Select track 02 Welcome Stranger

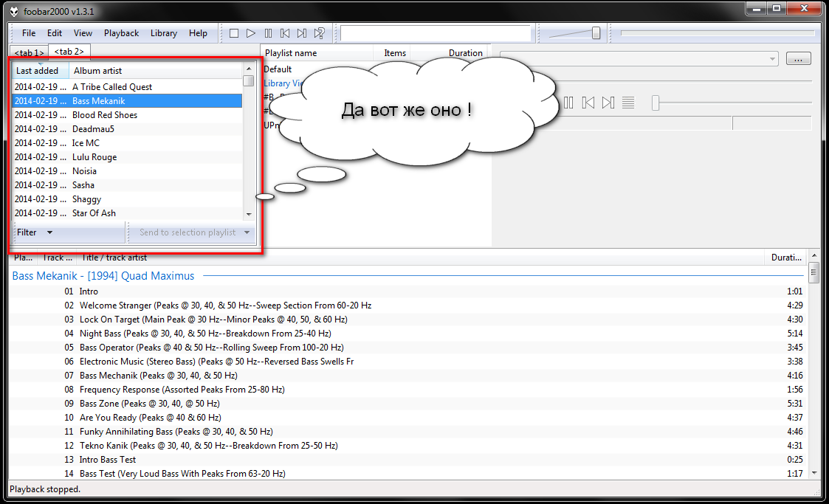point(407,305)
